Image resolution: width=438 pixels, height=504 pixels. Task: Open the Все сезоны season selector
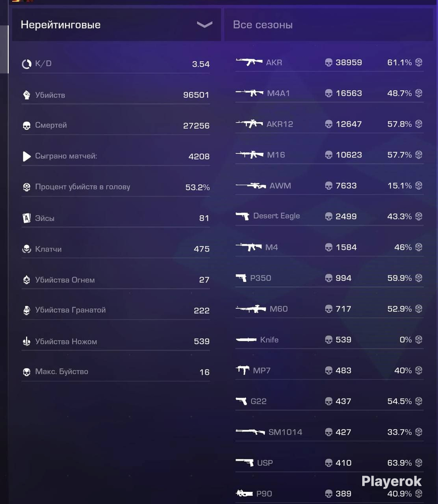[328, 25]
